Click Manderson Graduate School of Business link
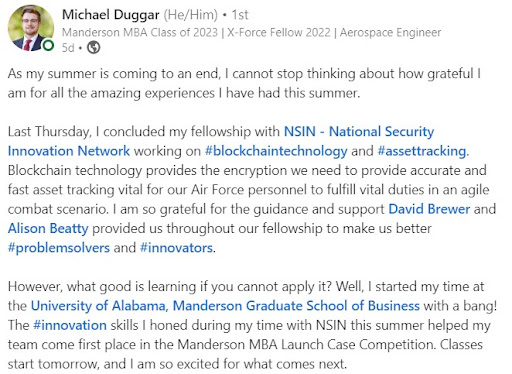 [296, 306]
